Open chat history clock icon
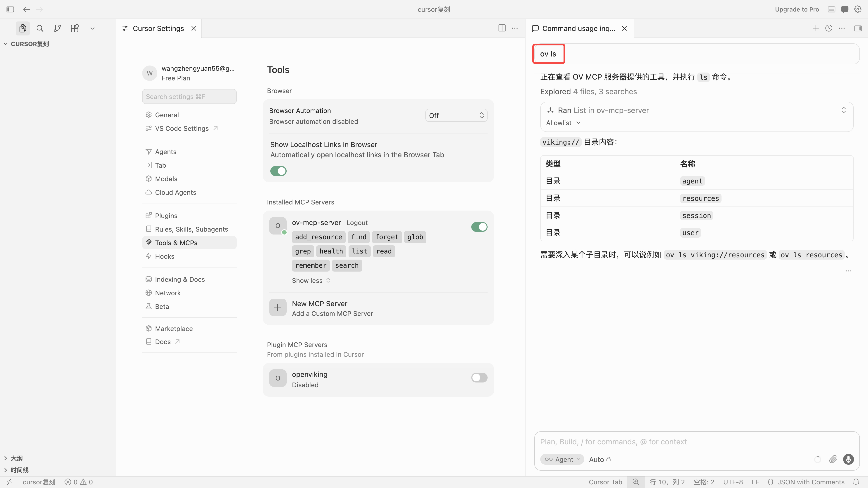The image size is (868, 488). coord(829,28)
